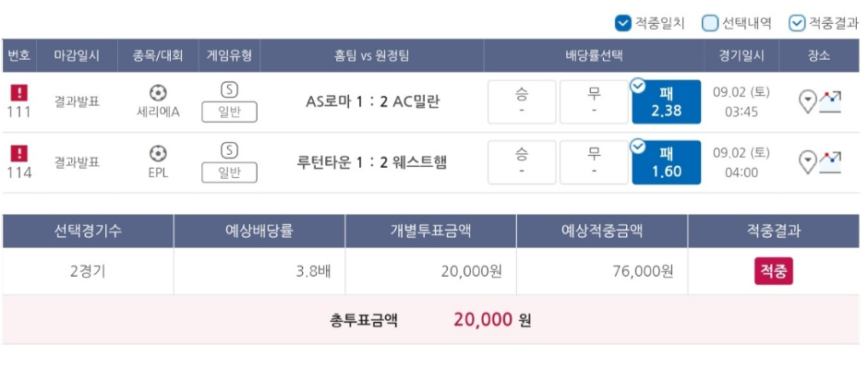Toggle the 적중결과 checkbox
The height and width of the screenshot is (380, 868).
tap(797, 23)
